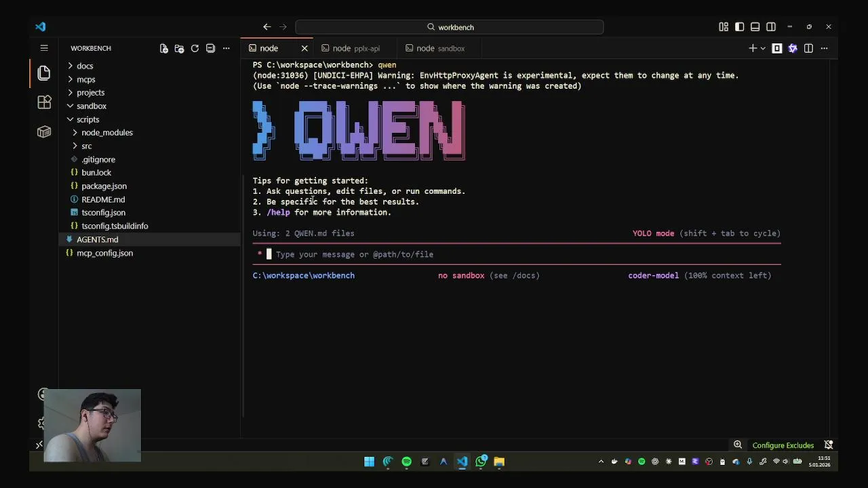The height and width of the screenshot is (488, 868).
Task: Add a new terminal with plus icon
Action: coord(752,48)
